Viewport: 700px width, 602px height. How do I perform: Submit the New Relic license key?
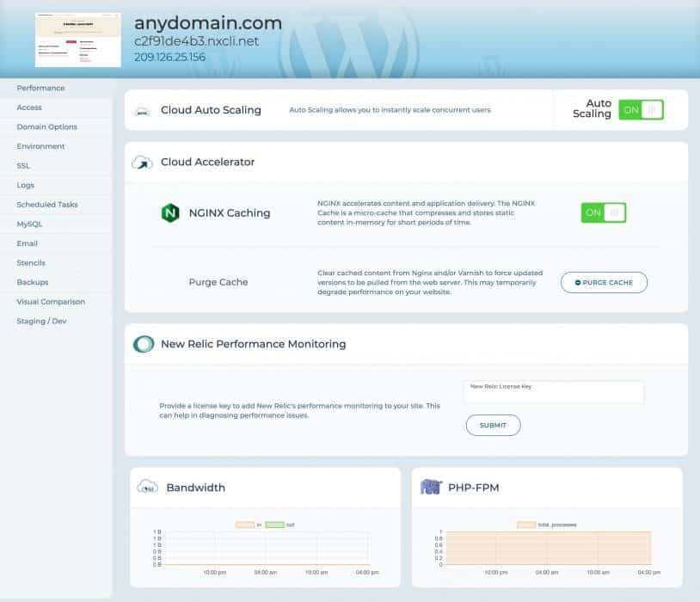(493, 425)
